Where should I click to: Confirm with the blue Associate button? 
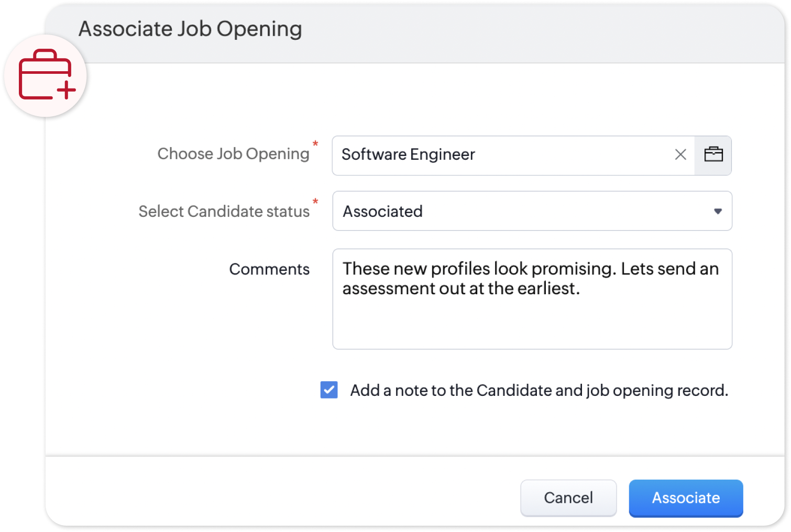pyautogui.click(x=686, y=498)
